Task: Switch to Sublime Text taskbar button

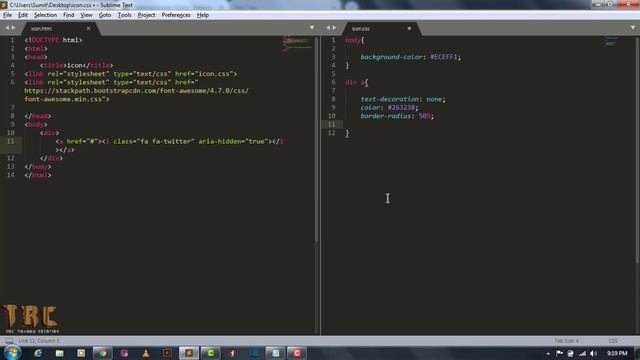Action: point(189,353)
